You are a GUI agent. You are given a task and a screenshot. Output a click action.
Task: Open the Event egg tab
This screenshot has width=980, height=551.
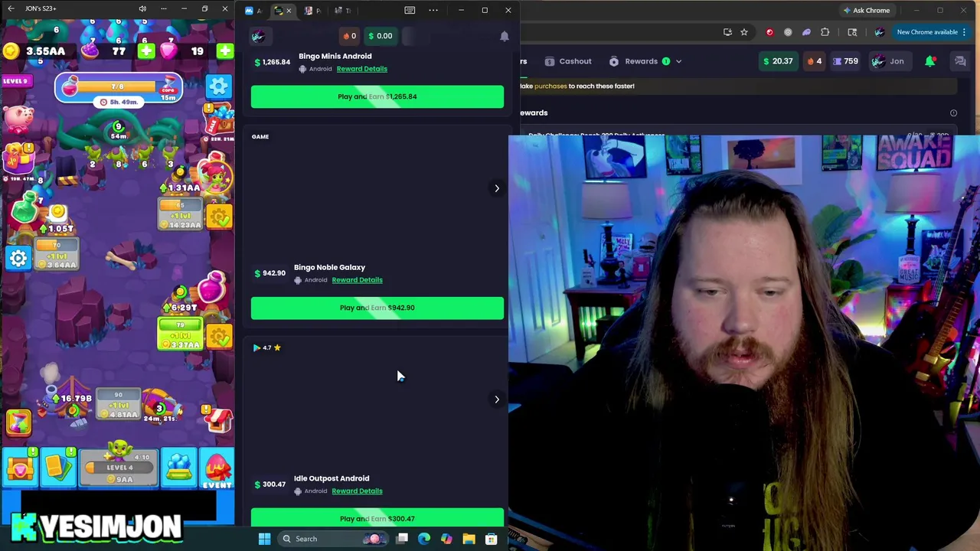coord(217,468)
